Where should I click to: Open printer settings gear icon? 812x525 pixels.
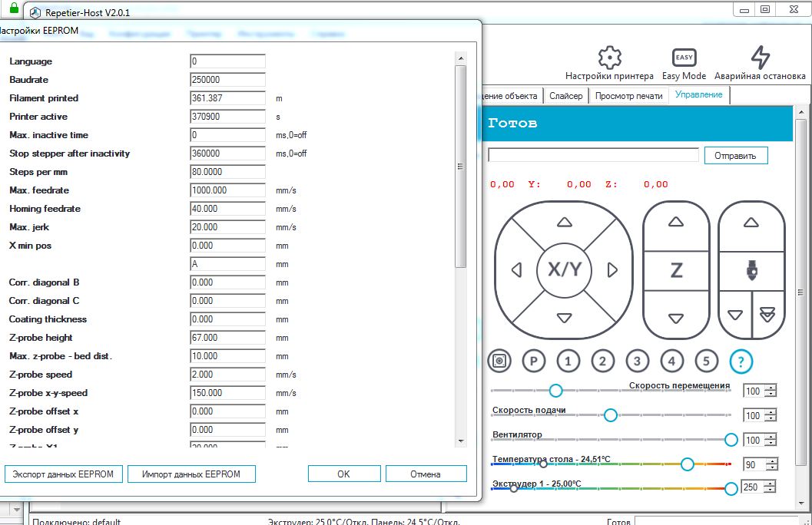pyautogui.click(x=609, y=58)
